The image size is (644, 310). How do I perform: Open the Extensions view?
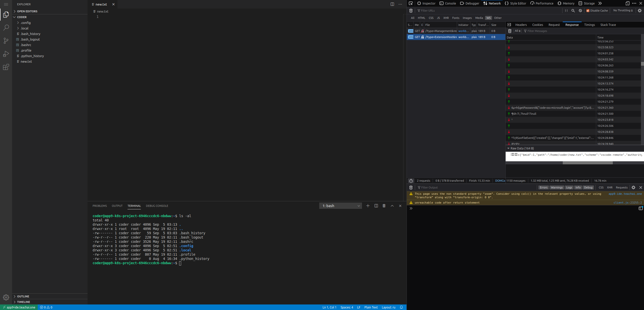(x=6, y=67)
